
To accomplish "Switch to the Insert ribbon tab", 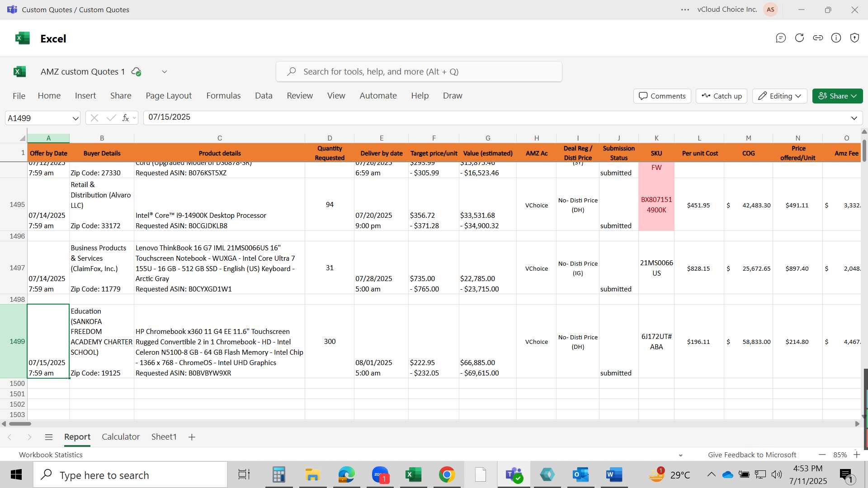I will click(85, 96).
